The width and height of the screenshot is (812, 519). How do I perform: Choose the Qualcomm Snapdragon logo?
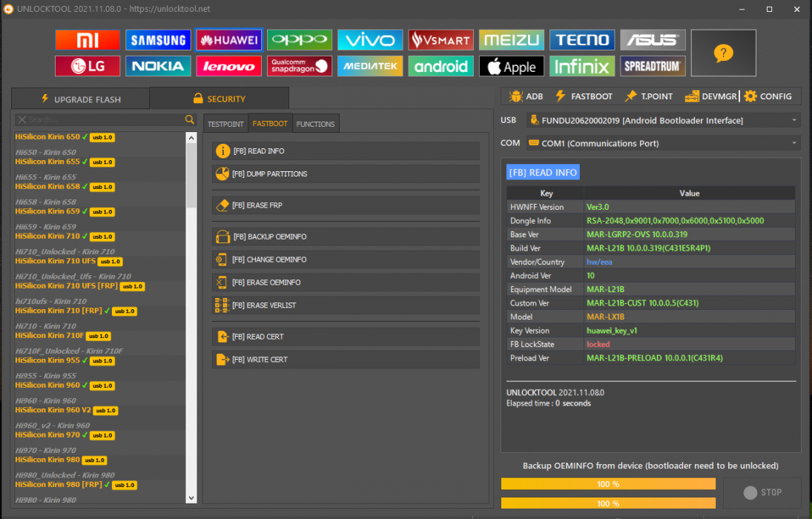(300, 66)
